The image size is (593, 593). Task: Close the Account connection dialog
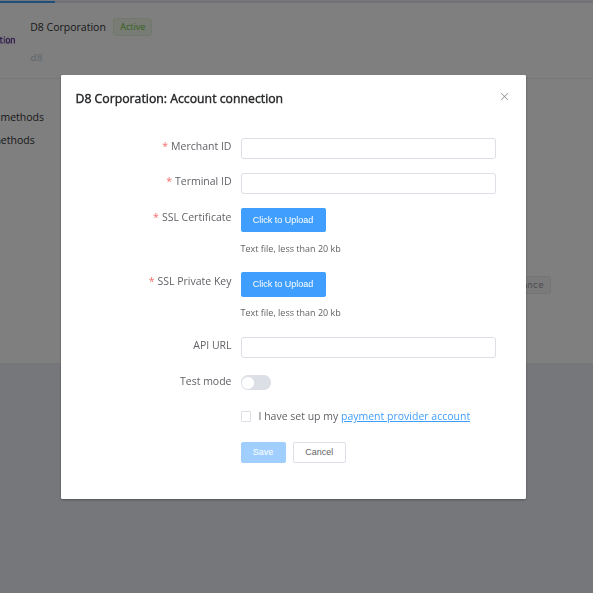click(504, 97)
